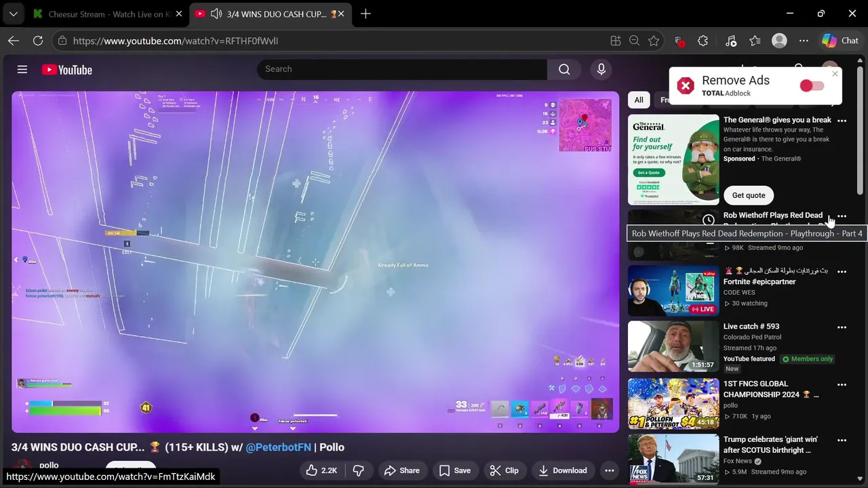Save the video to a playlist
The width and height of the screenshot is (868, 488).
454,470
